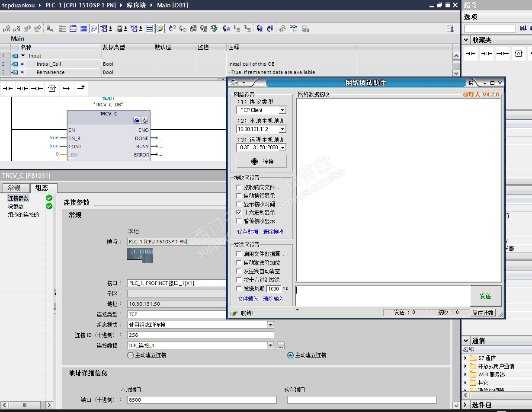Open the TCP Client protocol type dropdown
The width and height of the screenshot is (532, 412).
pos(282,110)
